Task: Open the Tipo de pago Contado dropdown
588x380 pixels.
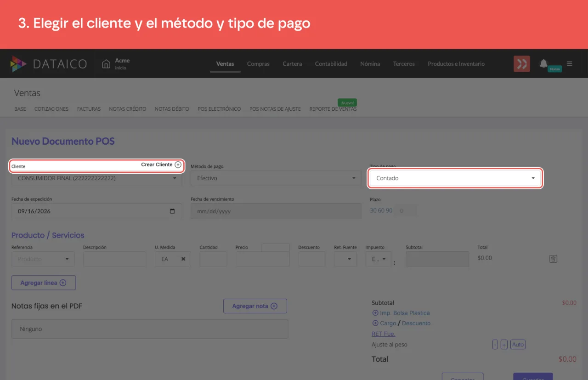Action: click(455, 178)
